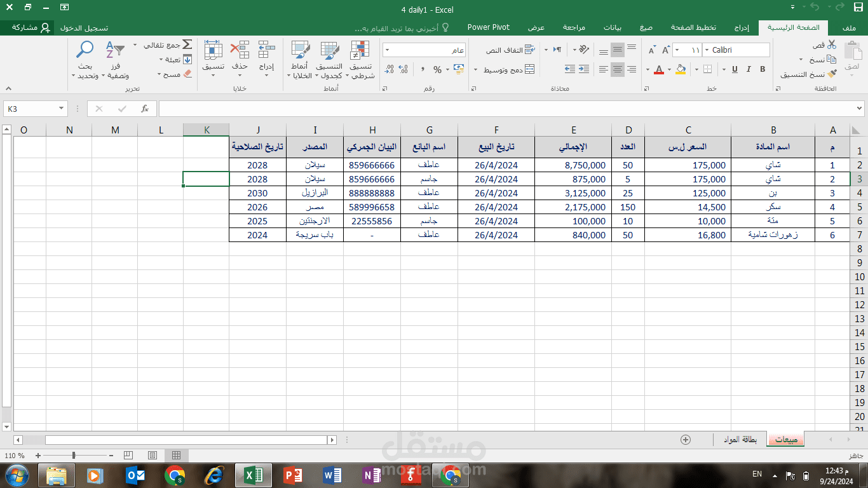Image resolution: width=868 pixels, height=488 pixels.
Task: Collapse the ribbon with up chevron
Action: click(x=8, y=88)
